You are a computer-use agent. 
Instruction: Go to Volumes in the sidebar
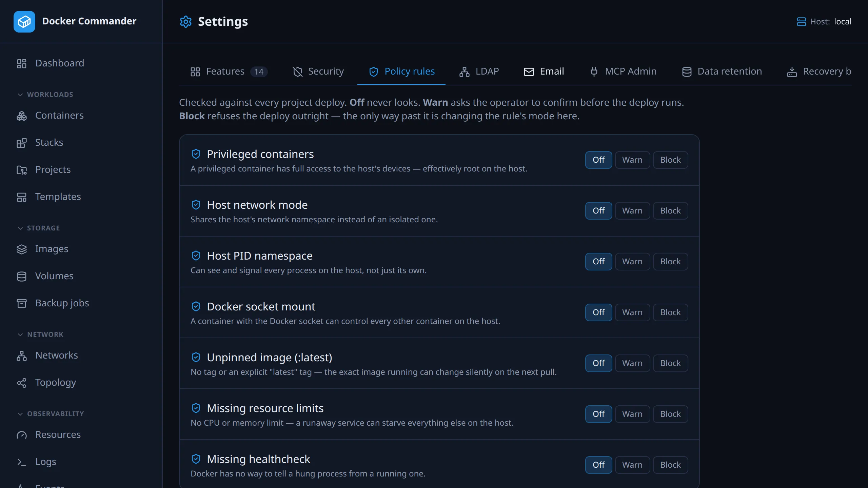click(81, 276)
